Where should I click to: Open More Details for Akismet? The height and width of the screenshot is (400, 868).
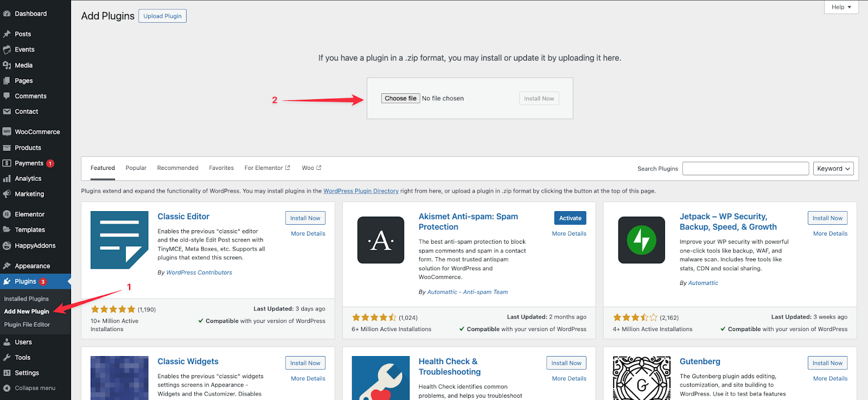[569, 234]
